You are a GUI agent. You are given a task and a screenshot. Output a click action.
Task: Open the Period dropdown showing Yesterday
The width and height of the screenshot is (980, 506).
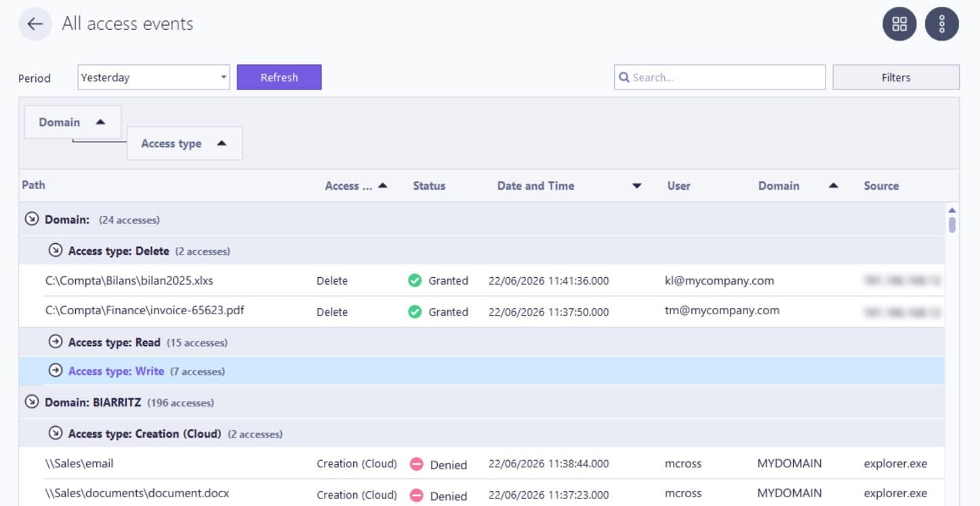tap(154, 77)
